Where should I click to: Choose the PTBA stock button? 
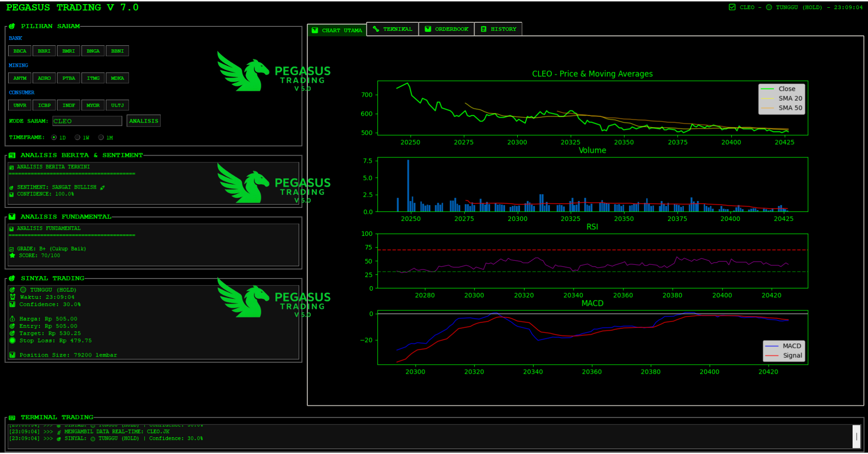[69, 78]
